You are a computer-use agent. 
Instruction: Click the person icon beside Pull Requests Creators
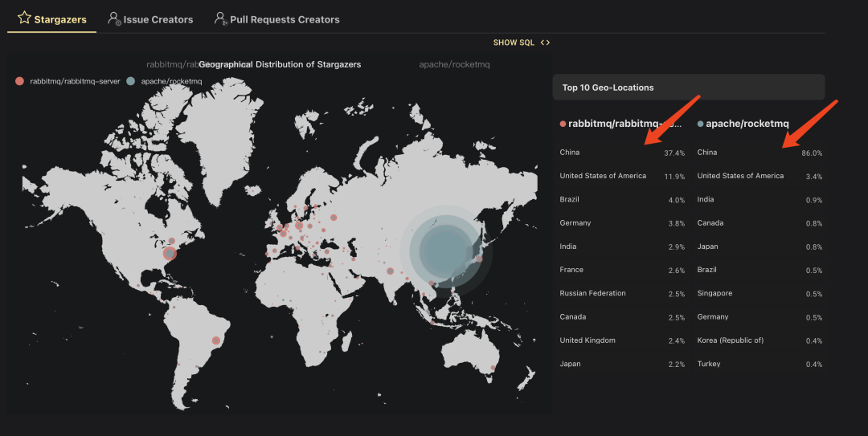(x=220, y=18)
